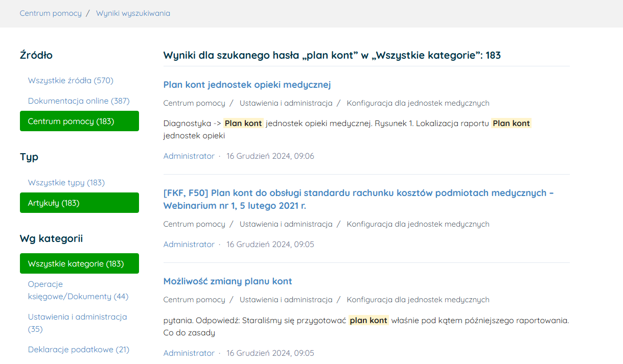Click Ustawienia i administracja under first result
623x364 pixels.
click(286, 103)
